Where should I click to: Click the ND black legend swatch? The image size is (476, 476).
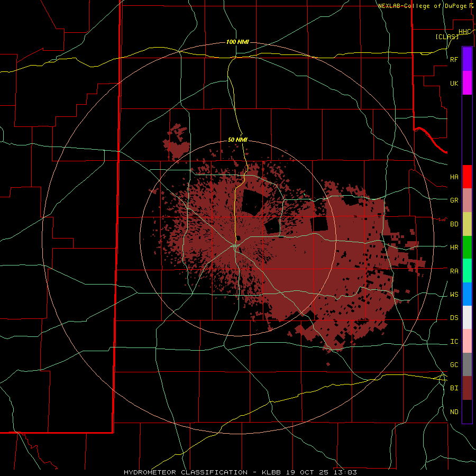tap(467, 411)
